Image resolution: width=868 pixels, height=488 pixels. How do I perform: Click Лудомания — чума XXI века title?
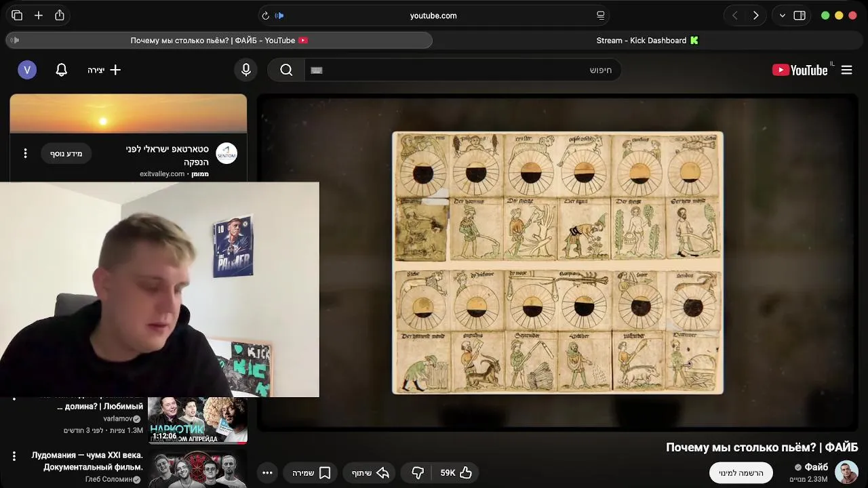tap(87, 461)
